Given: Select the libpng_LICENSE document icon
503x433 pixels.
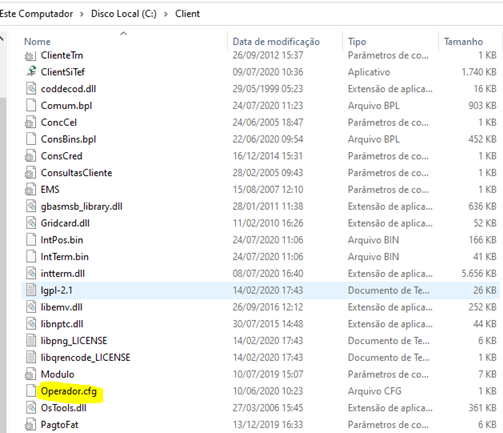Looking at the screenshot, I should 31,341.
